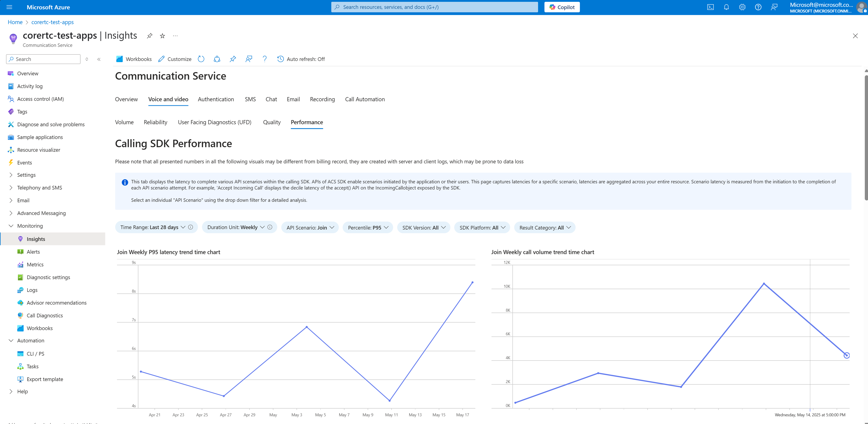The image size is (868, 424).
Task: Switch to the Recording tab
Action: pos(322,99)
